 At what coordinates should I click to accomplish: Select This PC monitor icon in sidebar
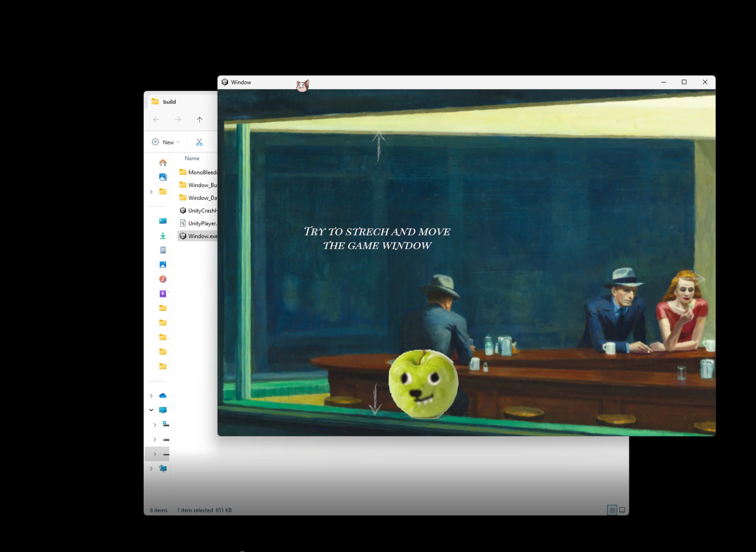(x=163, y=410)
